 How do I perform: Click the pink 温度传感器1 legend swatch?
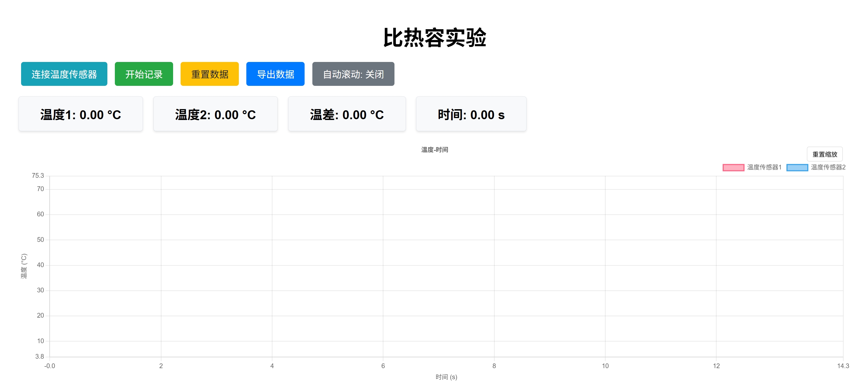pos(733,167)
